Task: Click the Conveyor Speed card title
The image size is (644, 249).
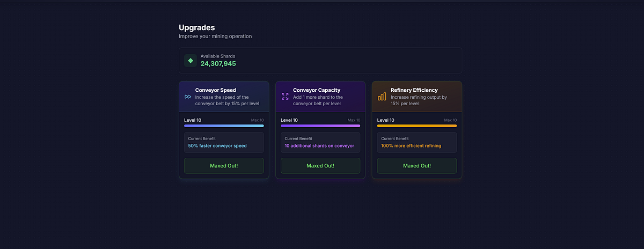Action: (216, 90)
